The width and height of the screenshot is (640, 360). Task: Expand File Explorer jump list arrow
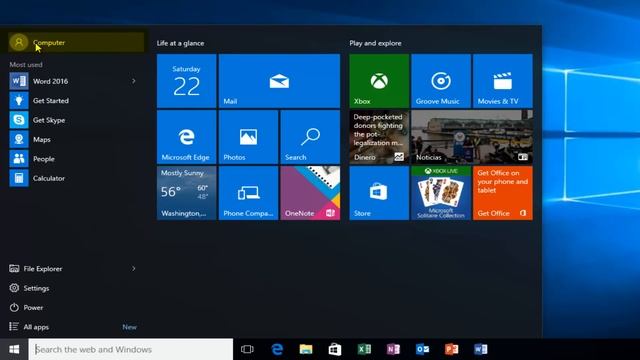pos(134,269)
